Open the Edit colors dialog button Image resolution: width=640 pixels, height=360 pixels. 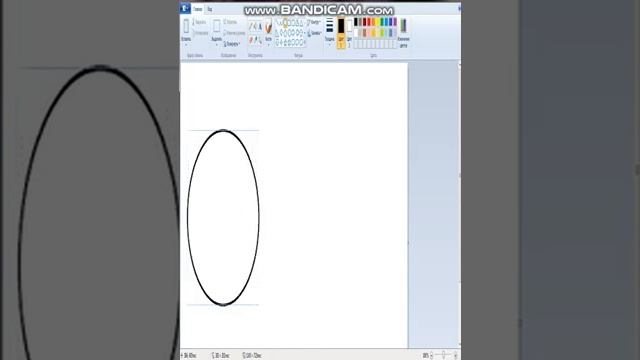[x=403, y=33]
